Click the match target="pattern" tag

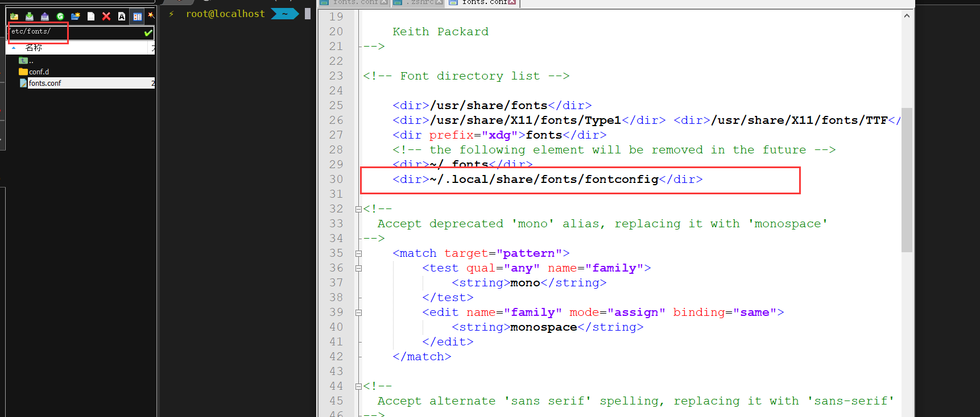(481, 253)
